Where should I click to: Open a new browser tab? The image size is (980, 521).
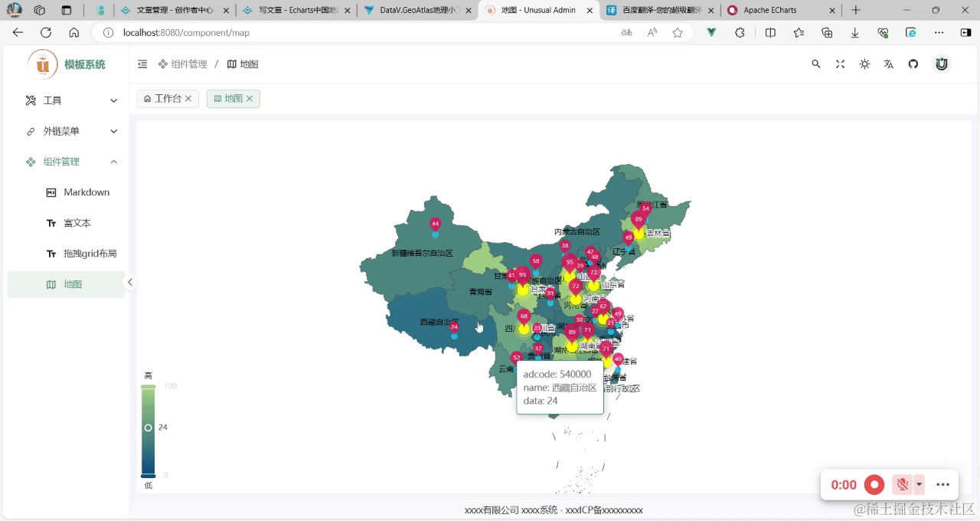click(x=855, y=11)
